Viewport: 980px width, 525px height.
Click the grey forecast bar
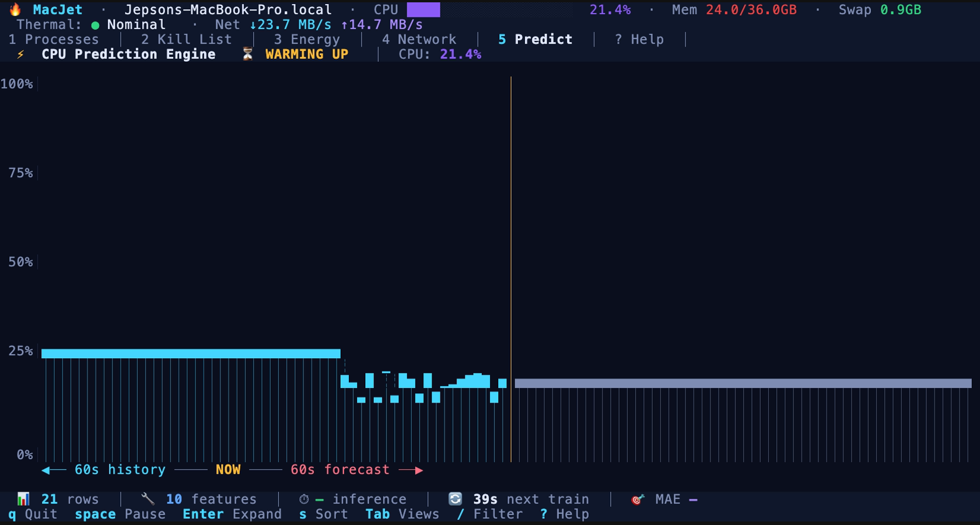743,383
